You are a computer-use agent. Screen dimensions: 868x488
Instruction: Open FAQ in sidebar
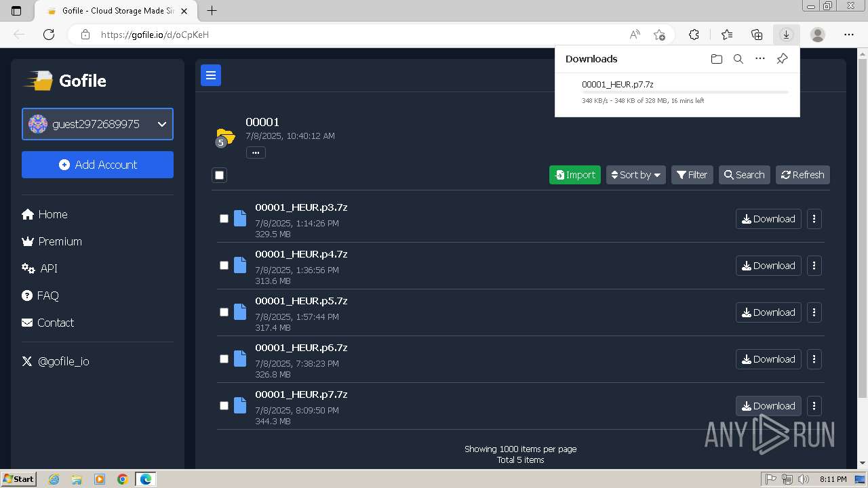tap(40, 296)
